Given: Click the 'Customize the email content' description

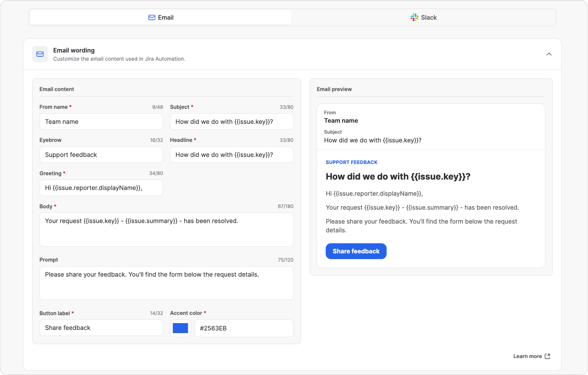Looking at the screenshot, I should pyautogui.click(x=119, y=59).
